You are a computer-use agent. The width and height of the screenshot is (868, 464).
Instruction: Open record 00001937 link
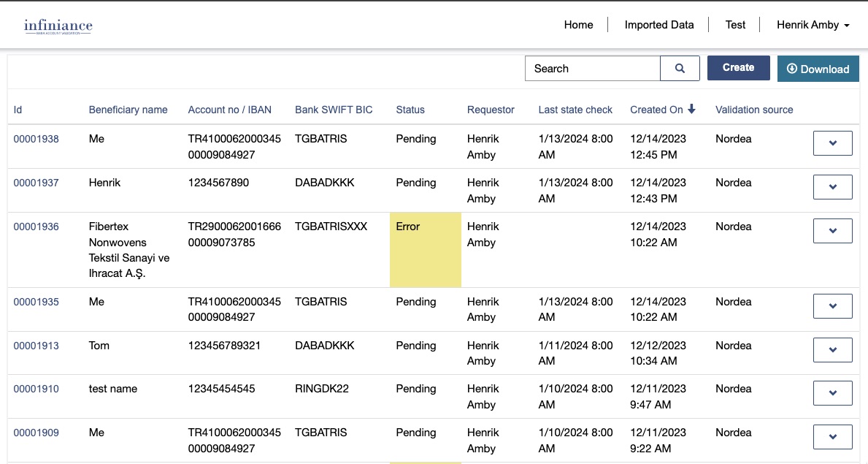coord(36,183)
